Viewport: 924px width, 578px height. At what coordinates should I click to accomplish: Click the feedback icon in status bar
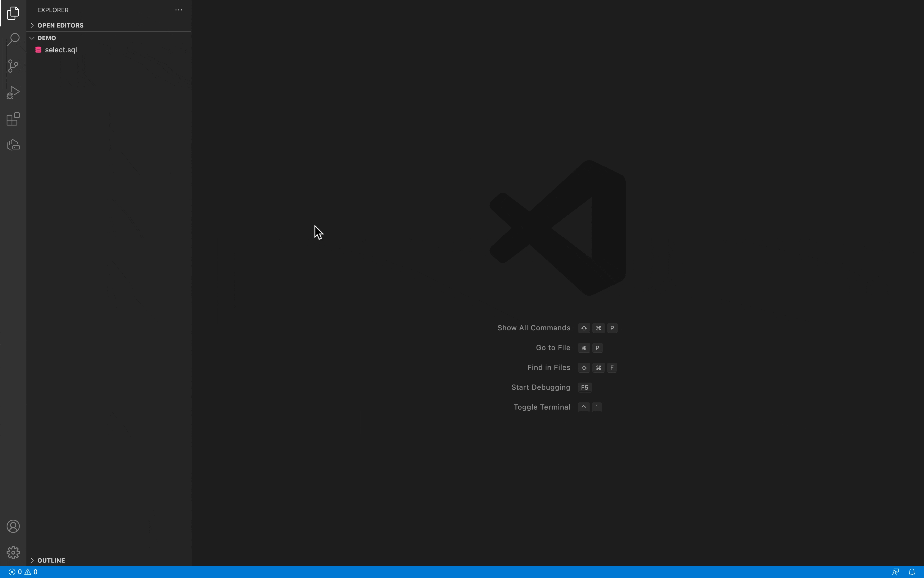[x=895, y=572]
